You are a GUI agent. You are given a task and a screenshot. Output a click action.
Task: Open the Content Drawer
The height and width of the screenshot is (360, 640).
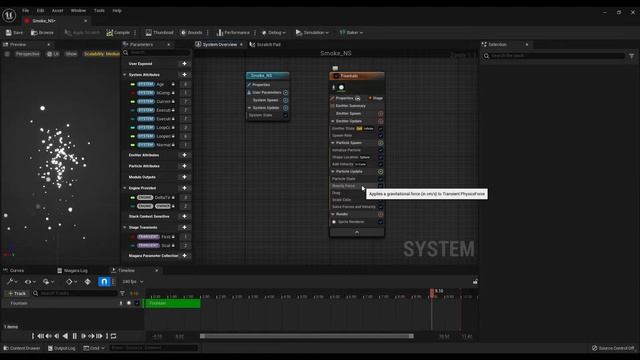22,348
